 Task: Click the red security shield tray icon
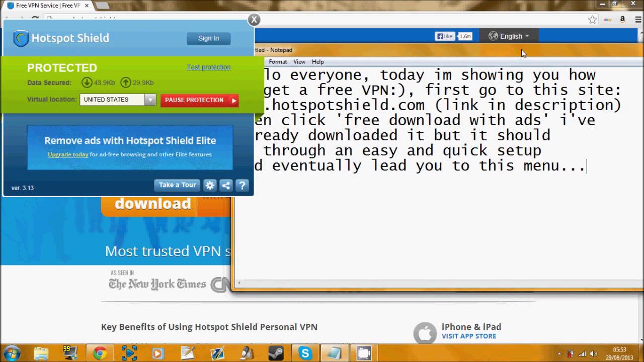coord(571,353)
